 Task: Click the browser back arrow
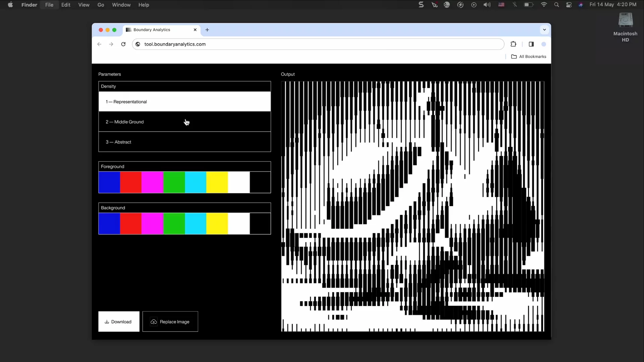click(x=99, y=44)
